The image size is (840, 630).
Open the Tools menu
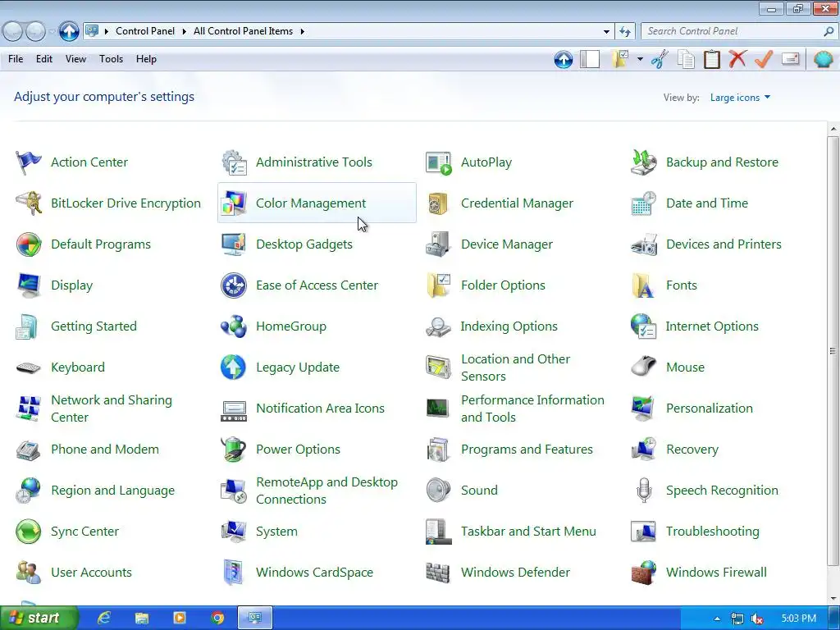pyautogui.click(x=111, y=59)
